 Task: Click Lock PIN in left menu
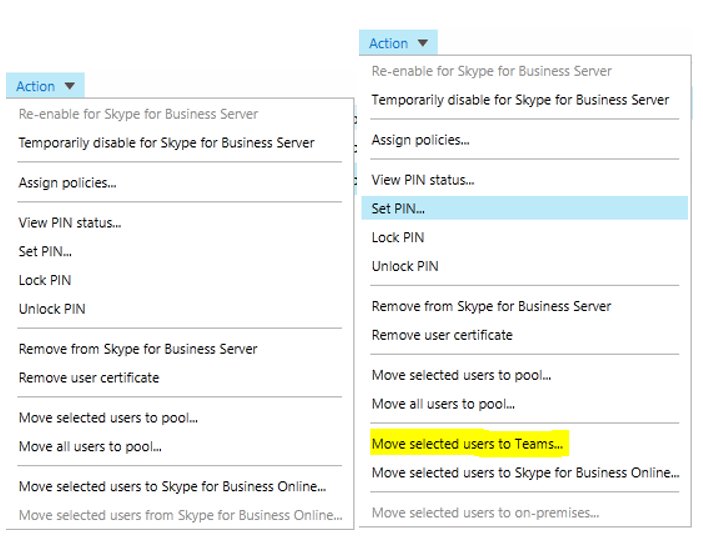tap(45, 280)
